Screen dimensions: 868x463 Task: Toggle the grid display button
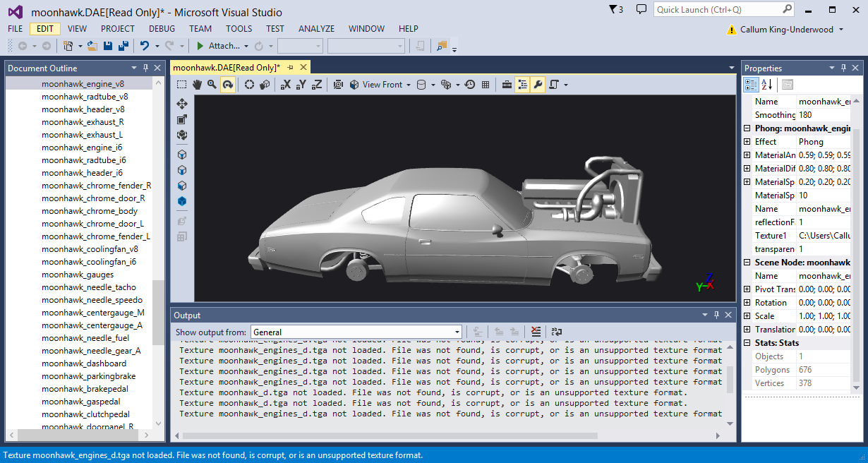(486, 85)
